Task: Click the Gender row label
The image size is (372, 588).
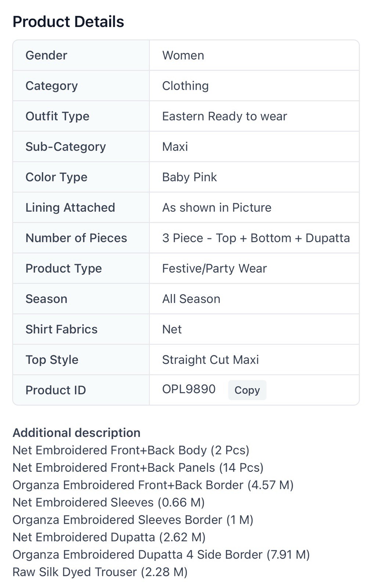Action: point(46,55)
